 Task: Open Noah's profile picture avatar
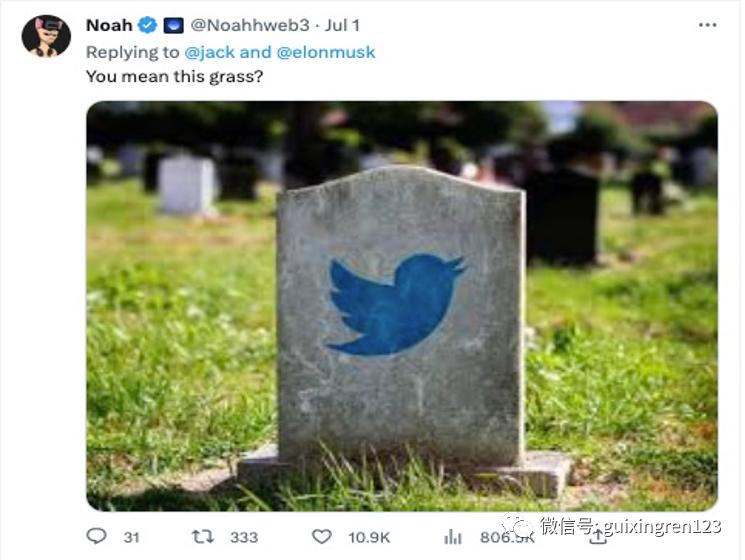tap(46, 36)
